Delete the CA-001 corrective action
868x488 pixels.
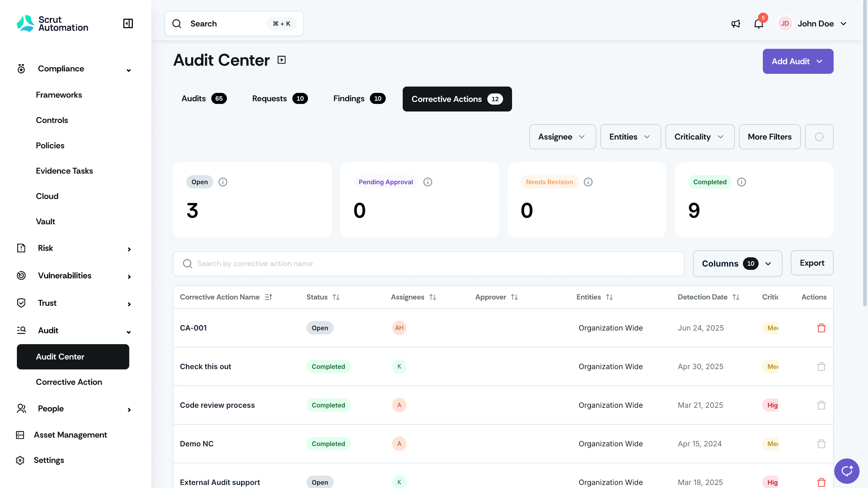pos(821,328)
